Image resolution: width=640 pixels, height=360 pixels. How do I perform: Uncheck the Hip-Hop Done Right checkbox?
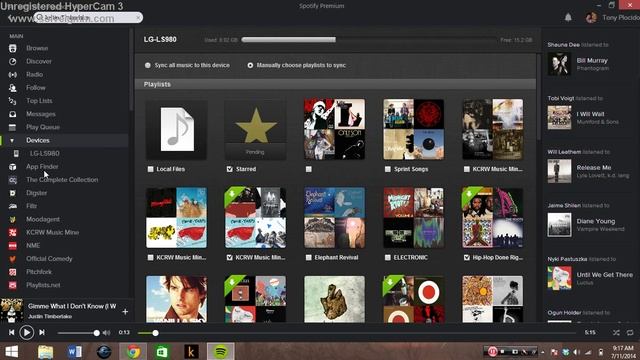tap(467, 258)
